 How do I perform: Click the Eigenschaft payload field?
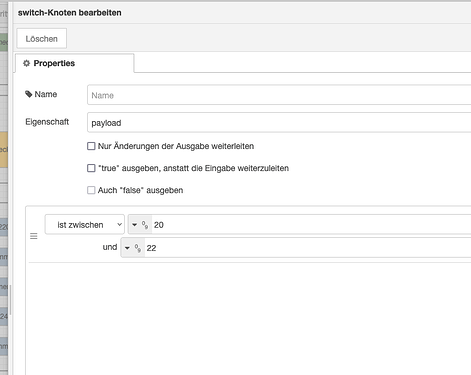[279, 123]
